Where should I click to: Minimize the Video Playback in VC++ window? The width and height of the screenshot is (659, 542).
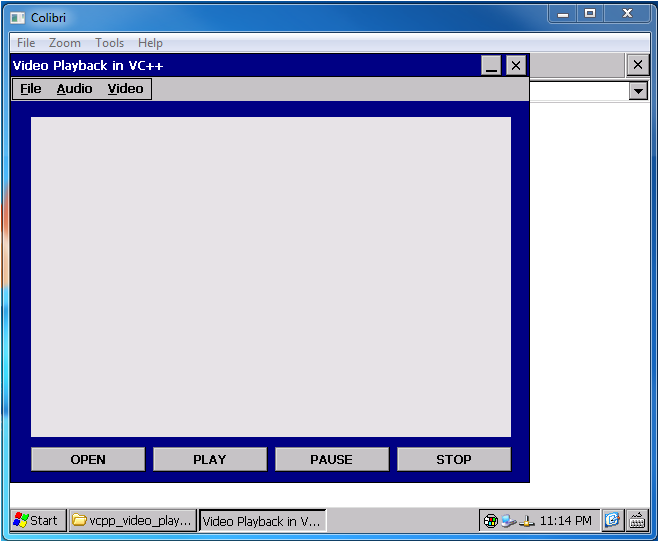point(491,66)
